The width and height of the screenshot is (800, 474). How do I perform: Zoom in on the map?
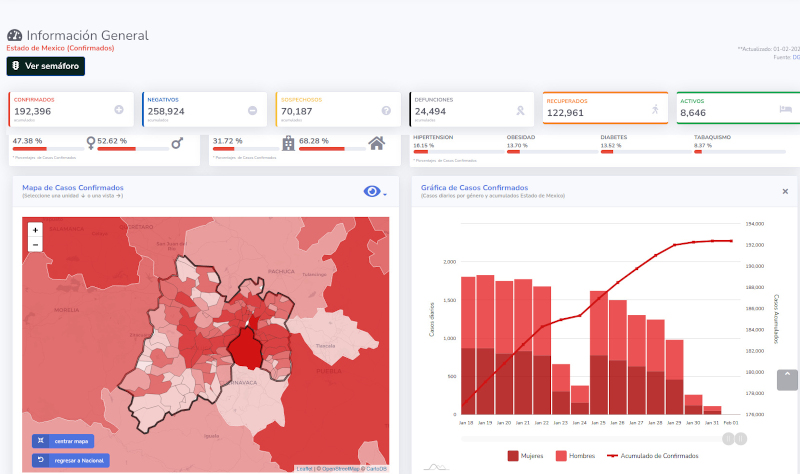click(x=35, y=230)
